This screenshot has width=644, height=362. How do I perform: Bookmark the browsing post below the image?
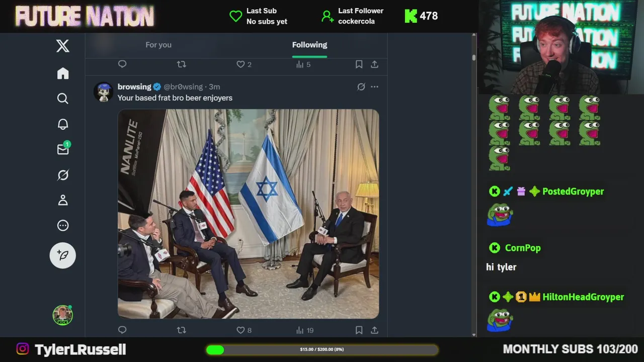click(x=359, y=330)
